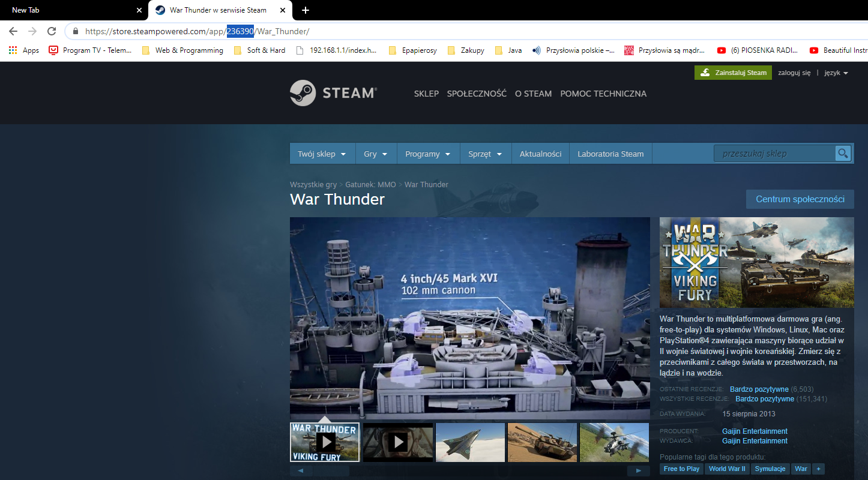Follow the Gatunek: MMO breadcrumb link
This screenshot has width=868, height=480.
pyautogui.click(x=370, y=184)
